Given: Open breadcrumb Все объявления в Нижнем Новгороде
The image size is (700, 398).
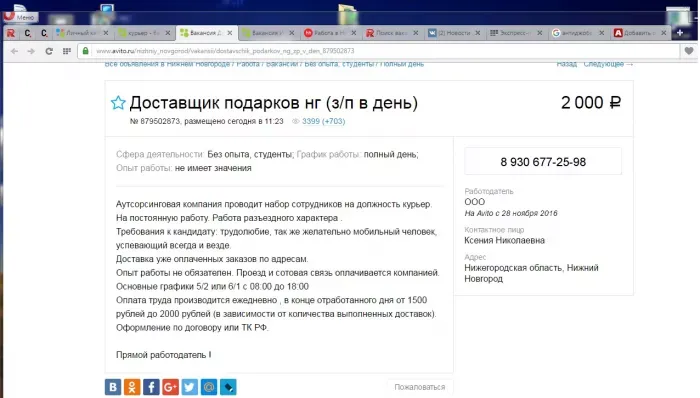Looking at the screenshot, I should point(167,64).
